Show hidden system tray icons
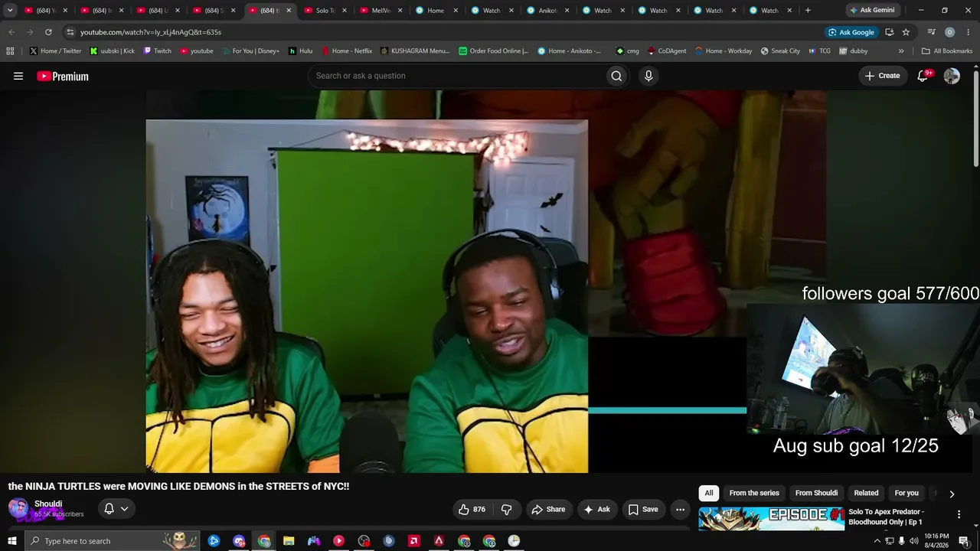Screen dimensions: 980x551 tap(877, 541)
